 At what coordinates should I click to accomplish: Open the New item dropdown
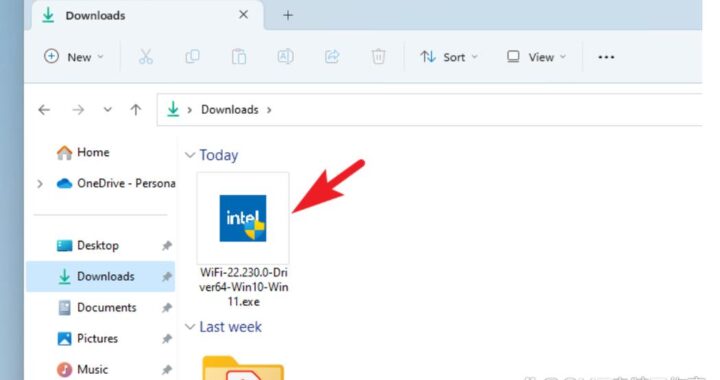73,57
